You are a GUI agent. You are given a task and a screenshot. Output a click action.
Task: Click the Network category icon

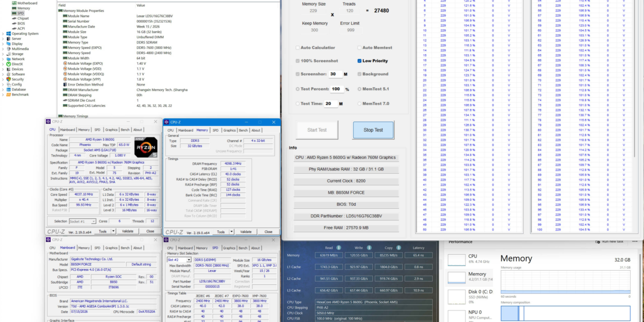[9, 59]
